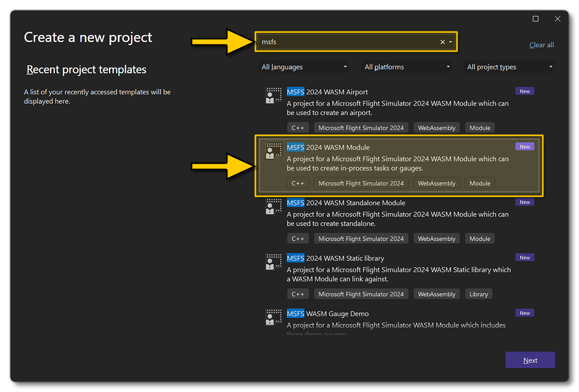Click the WASM Static library template icon
Screen dimensions: 579x392
point(273,262)
